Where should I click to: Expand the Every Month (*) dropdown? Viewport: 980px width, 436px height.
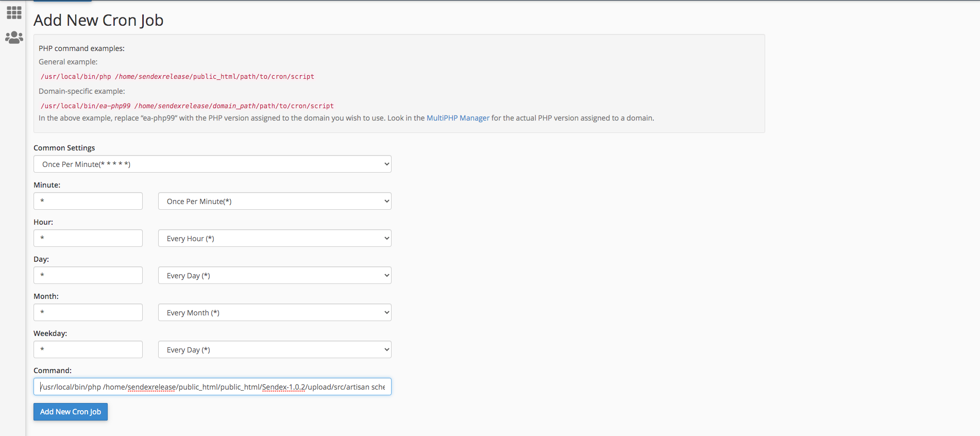pyautogui.click(x=275, y=312)
